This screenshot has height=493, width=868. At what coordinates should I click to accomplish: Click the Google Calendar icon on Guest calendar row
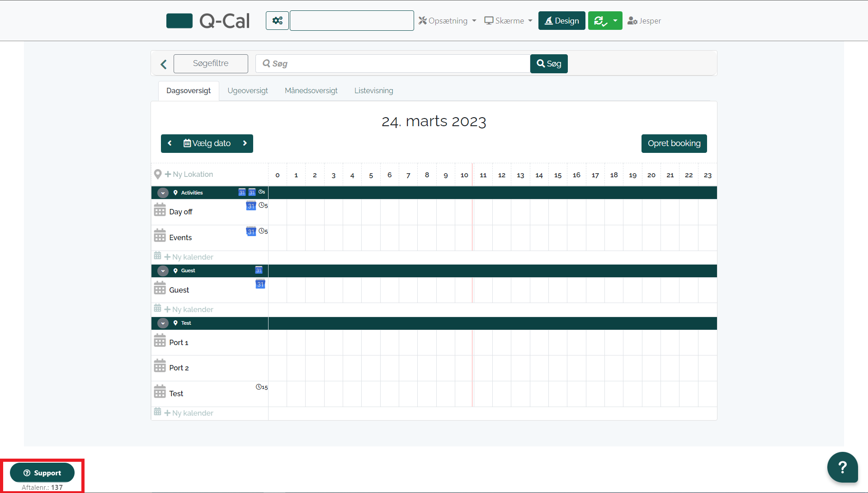pos(260,284)
